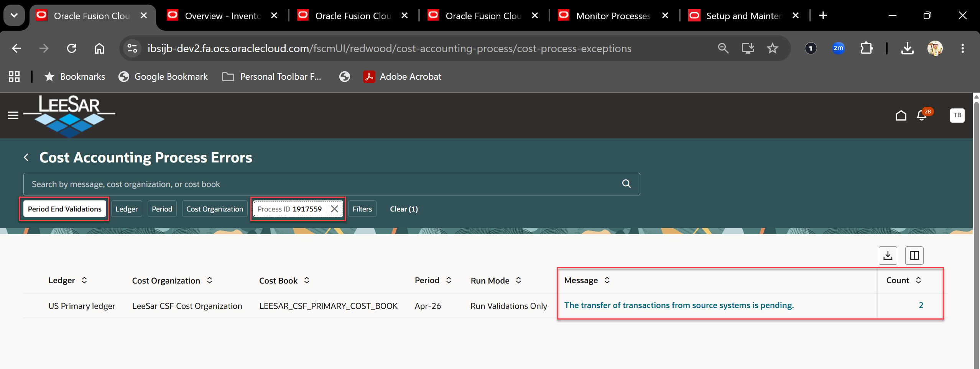Open the TB user profile avatar
This screenshot has width=980, height=369.
957,115
